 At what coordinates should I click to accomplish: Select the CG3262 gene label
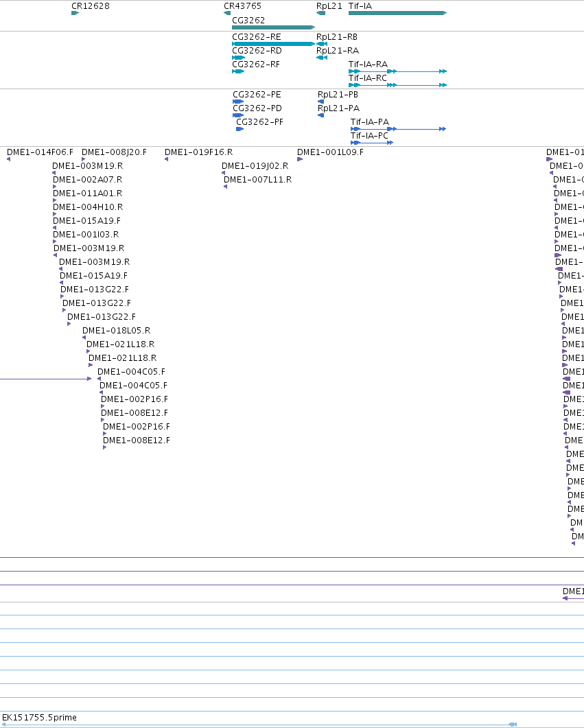tap(248, 21)
